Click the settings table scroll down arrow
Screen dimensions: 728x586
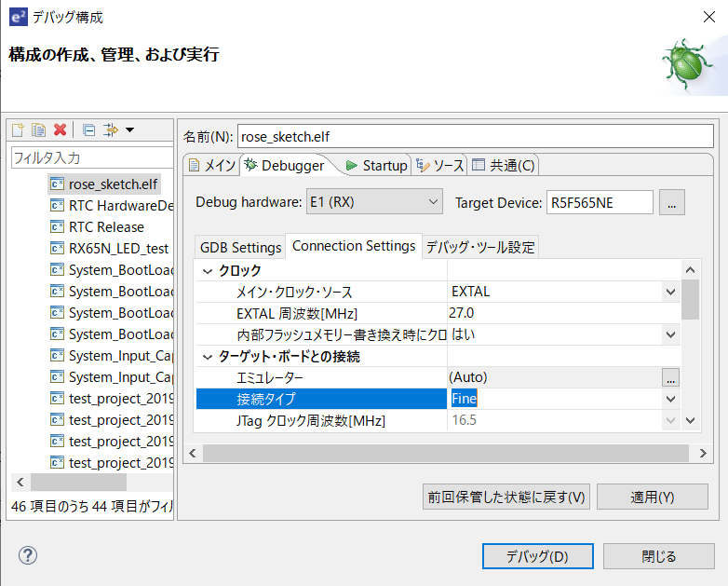click(x=691, y=420)
